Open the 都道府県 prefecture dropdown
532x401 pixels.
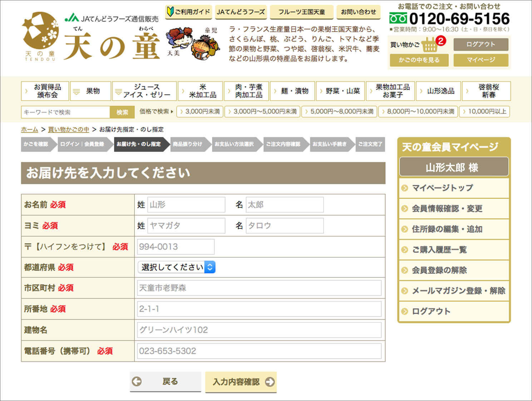pyautogui.click(x=177, y=267)
